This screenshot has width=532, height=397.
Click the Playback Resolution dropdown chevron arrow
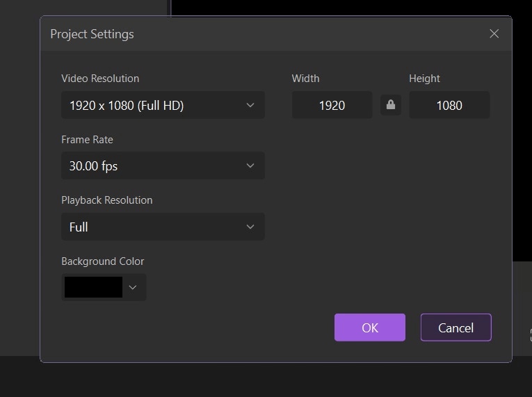click(250, 227)
